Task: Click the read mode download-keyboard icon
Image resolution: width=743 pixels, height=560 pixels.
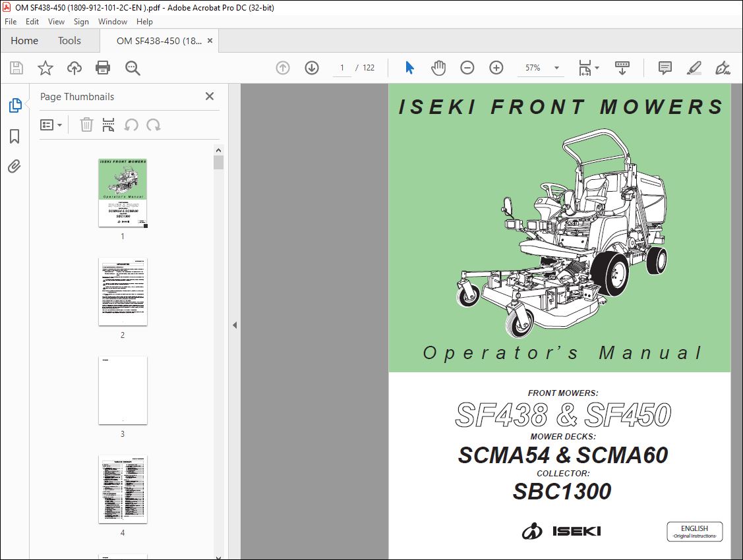Action: point(622,68)
